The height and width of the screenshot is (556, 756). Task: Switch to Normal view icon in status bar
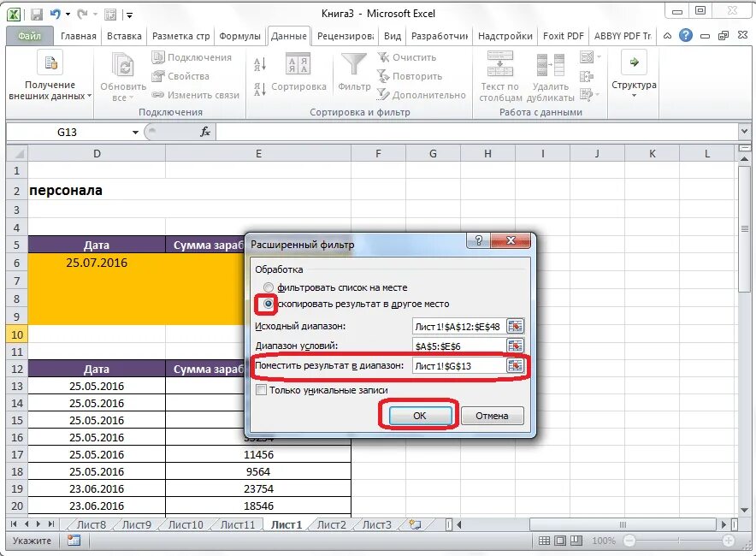tap(544, 541)
